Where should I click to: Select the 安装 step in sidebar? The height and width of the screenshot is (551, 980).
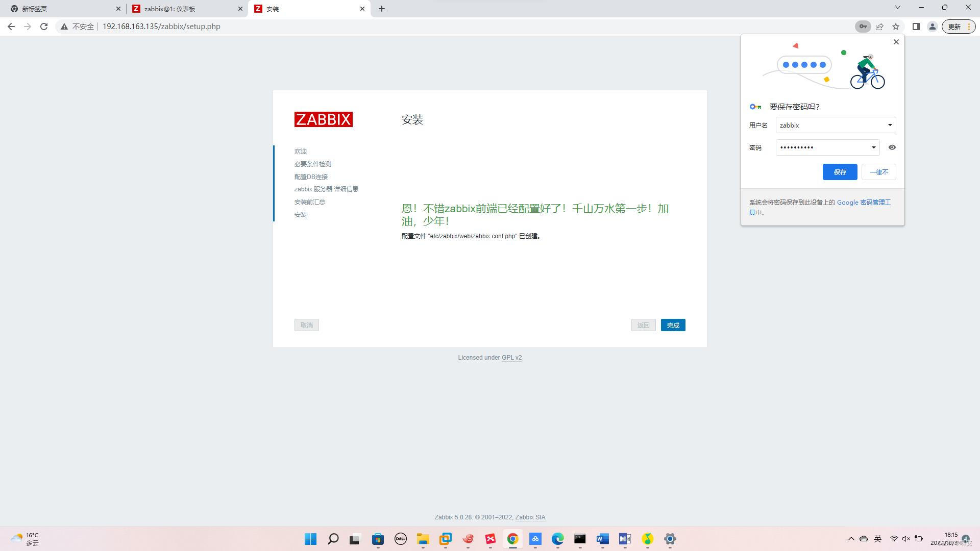pos(301,215)
